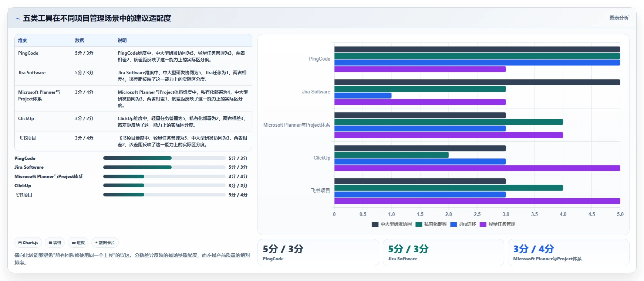Screen dimensions: 644x281
Task: Click the 0.5 tick on the chart x-axis
Action: tap(363, 214)
